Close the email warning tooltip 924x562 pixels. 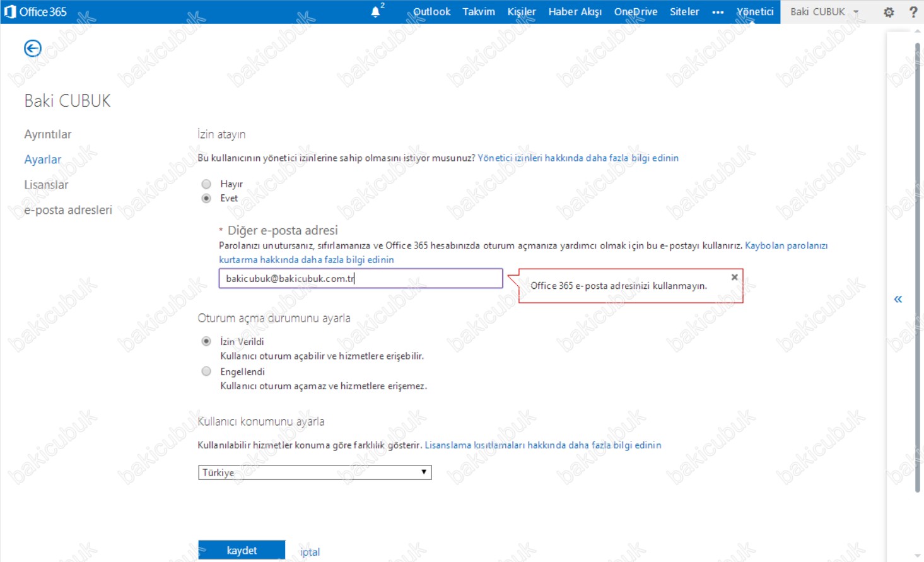734,277
